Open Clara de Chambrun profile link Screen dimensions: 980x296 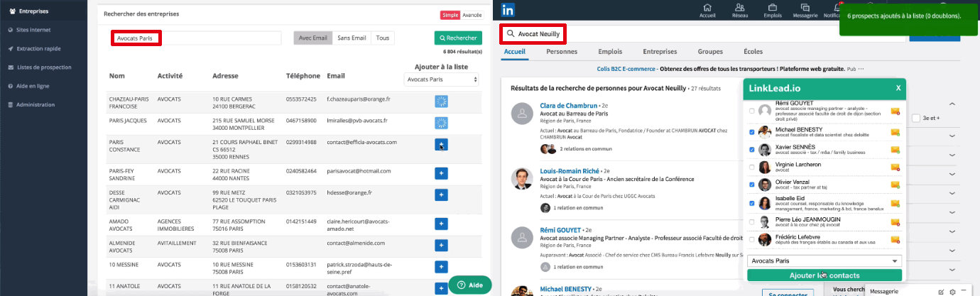coord(570,106)
